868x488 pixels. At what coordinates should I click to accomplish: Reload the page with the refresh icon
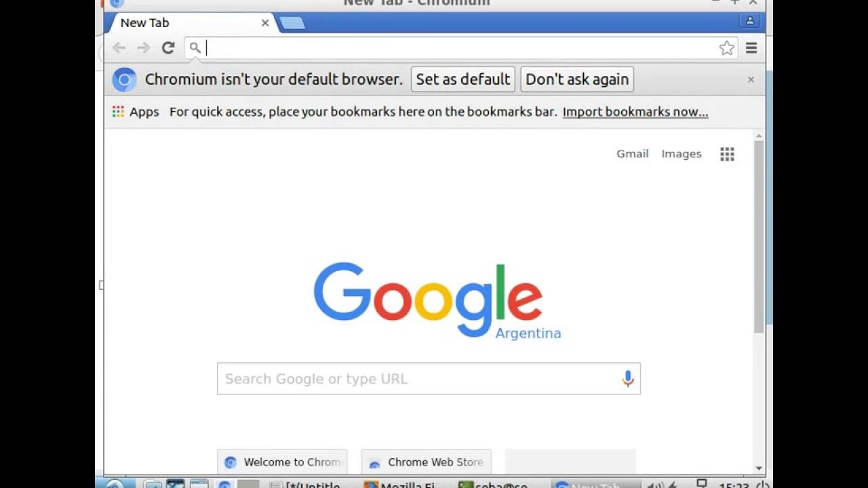coord(168,48)
